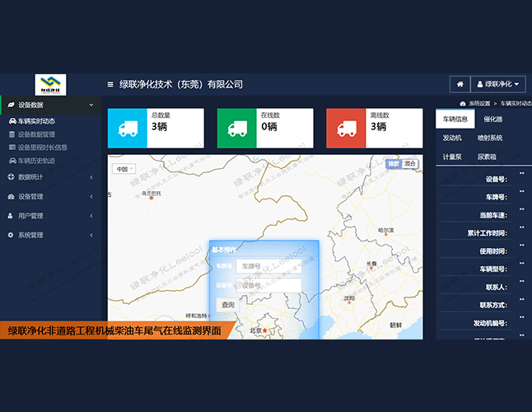Switch map to 地图 standard view
This screenshot has height=412, width=532.
[x=394, y=164]
